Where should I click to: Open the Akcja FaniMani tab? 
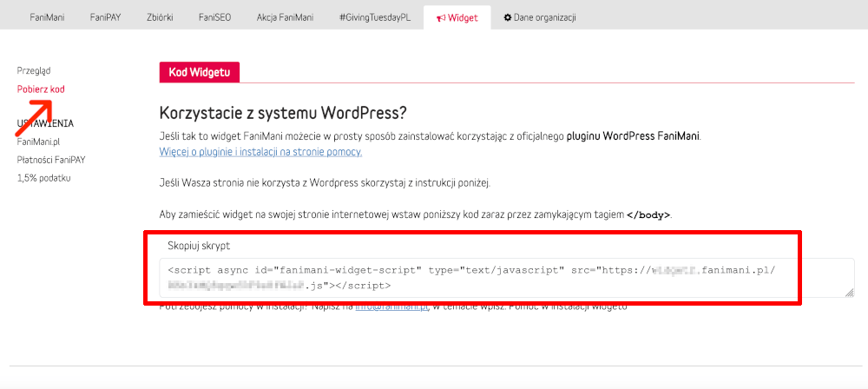[285, 17]
